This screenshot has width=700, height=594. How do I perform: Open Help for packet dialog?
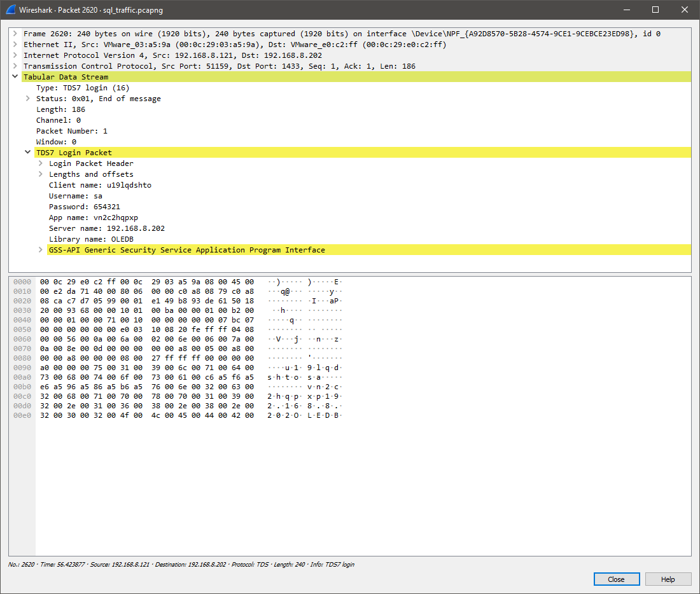[668, 579]
